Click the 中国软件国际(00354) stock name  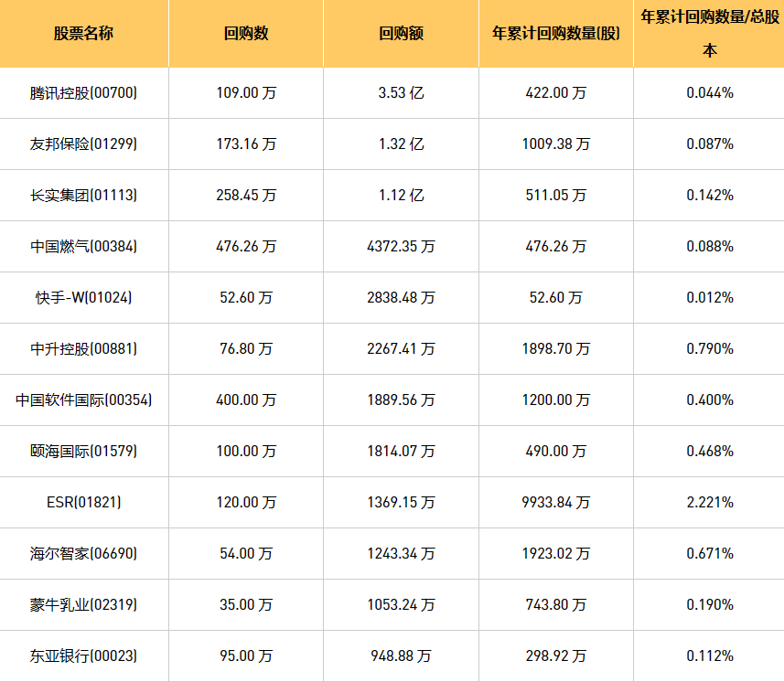click(x=83, y=400)
